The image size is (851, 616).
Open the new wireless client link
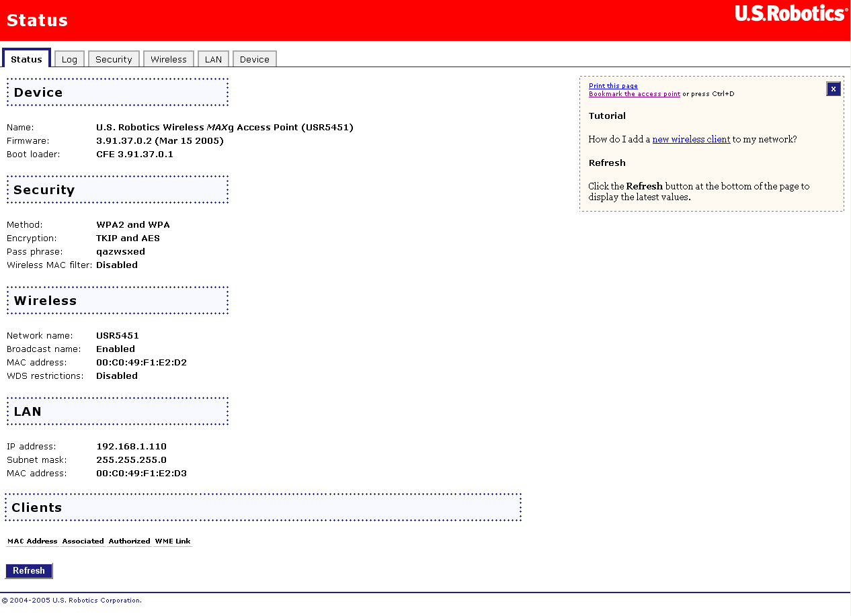pos(691,140)
